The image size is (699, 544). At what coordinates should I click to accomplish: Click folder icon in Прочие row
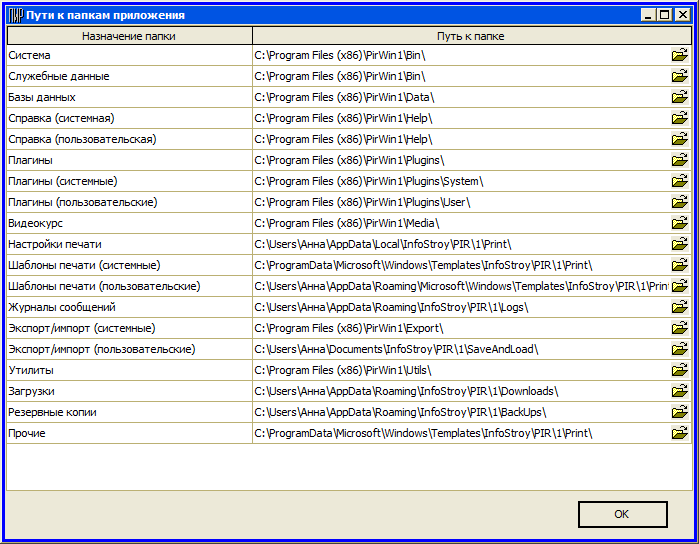pos(680,433)
